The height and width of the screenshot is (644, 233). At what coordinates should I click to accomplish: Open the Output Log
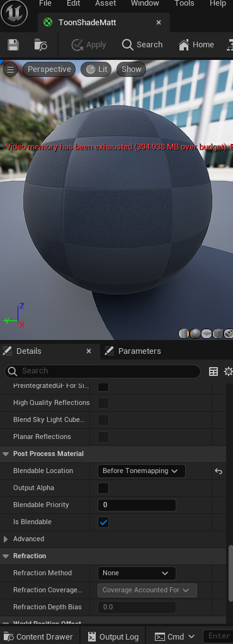(113, 636)
